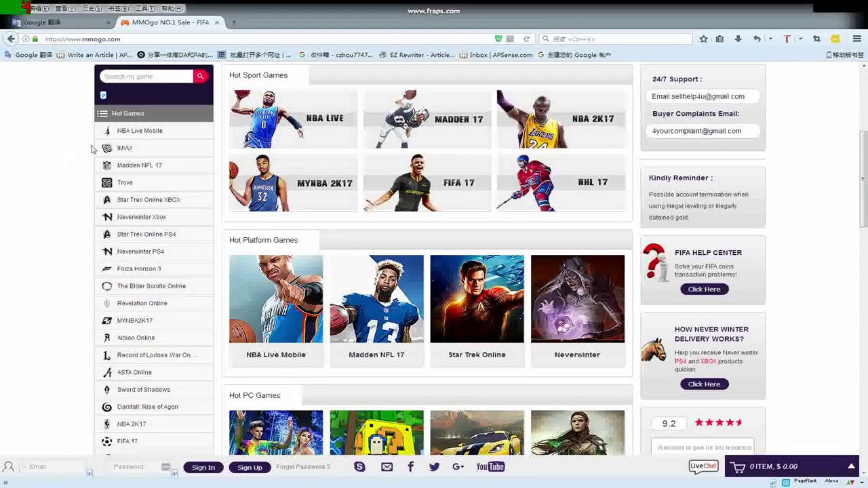Viewport: 868px width, 488px height.
Task: Open the LiveChat support icon
Action: [x=703, y=466]
